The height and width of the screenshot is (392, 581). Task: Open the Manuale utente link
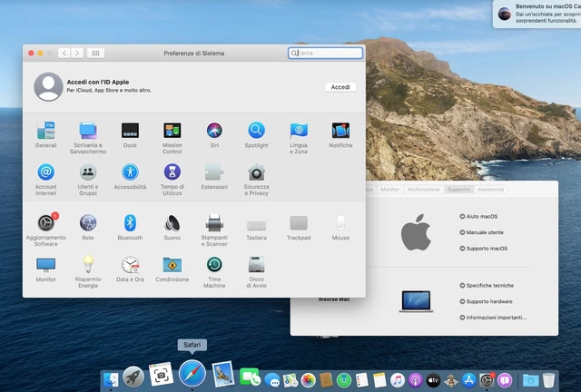click(x=482, y=232)
